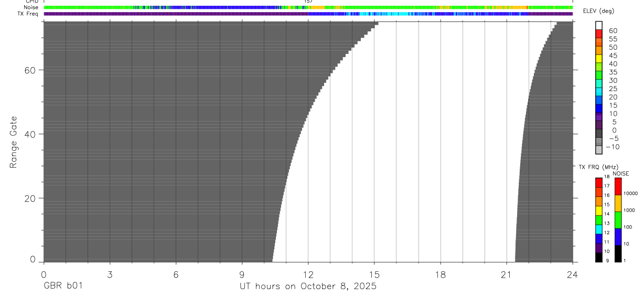Click the '21' tick on the UT hours axis
644x297 pixels.
pyautogui.click(x=507, y=274)
